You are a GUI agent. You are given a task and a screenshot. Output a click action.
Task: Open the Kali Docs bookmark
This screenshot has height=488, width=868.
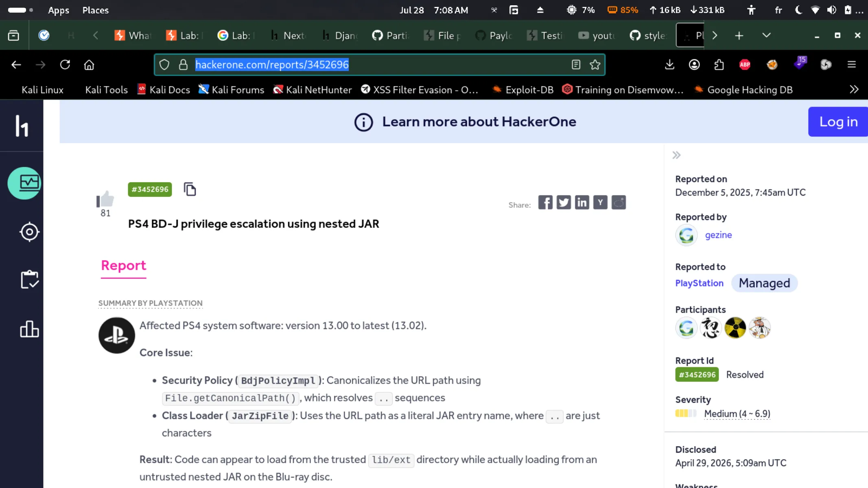click(x=164, y=89)
